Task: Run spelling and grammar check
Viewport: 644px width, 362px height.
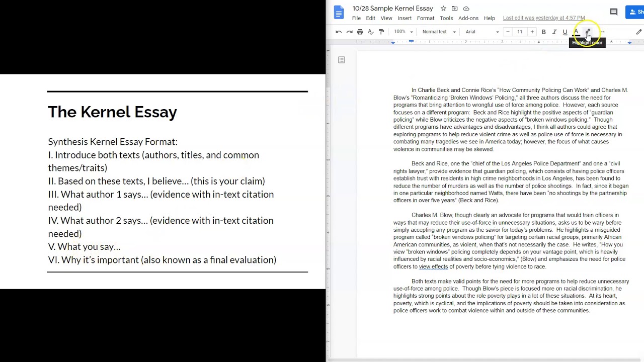Action: pyautogui.click(x=371, y=32)
